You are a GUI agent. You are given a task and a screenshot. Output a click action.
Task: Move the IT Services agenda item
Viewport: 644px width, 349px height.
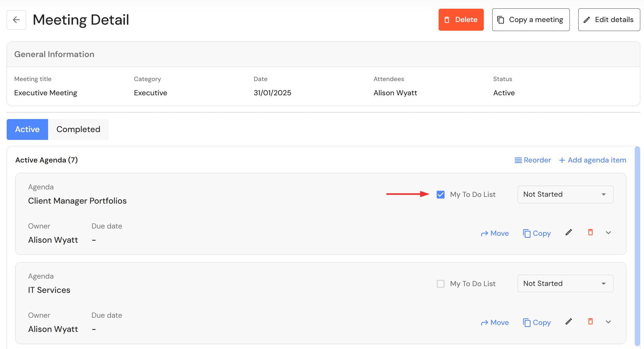coord(495,322)
